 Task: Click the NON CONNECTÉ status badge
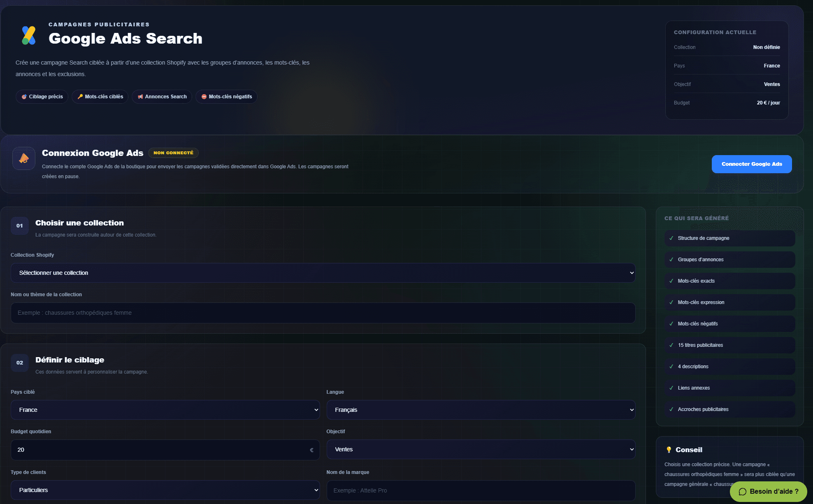(173, 153)
